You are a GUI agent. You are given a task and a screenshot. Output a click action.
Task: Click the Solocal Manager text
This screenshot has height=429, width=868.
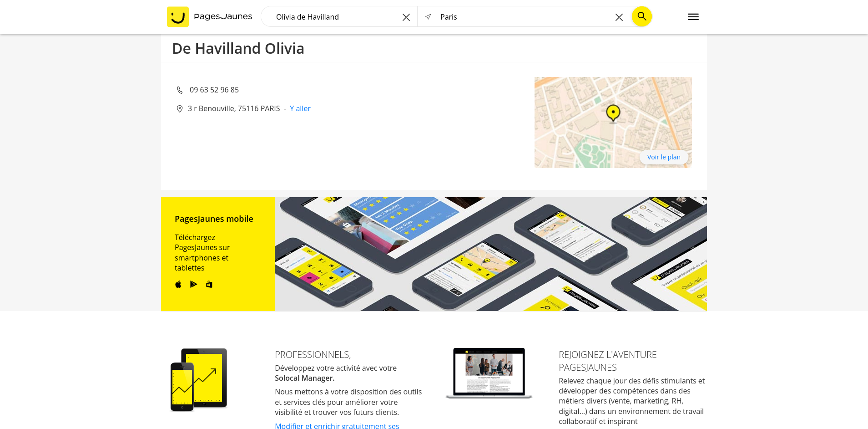pyautogui.click(x=304, y=378)
